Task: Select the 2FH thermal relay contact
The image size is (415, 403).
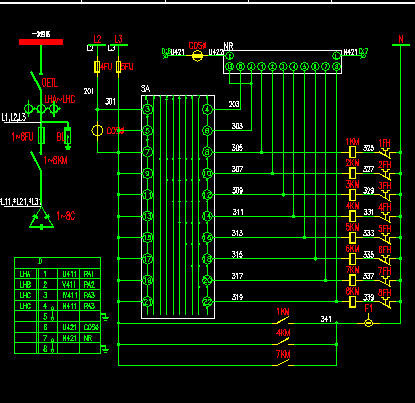Action: point(385,174)
